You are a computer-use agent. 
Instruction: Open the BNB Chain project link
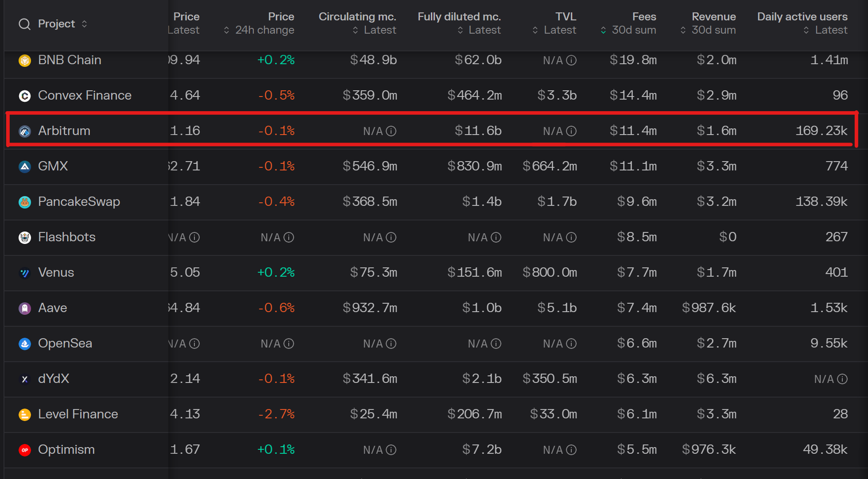[70, 60]
